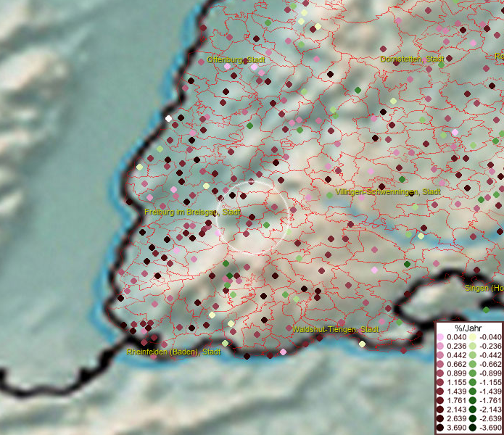Click the legend swatch for -3.690
Viewport: 504px width, 435px height.
(473, 428)
